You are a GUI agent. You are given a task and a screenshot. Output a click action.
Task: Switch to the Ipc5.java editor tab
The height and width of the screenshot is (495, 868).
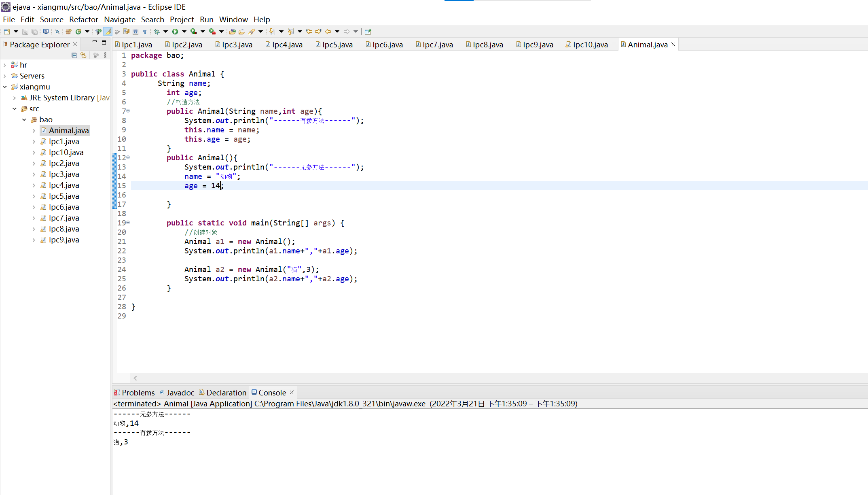(337, 45)
